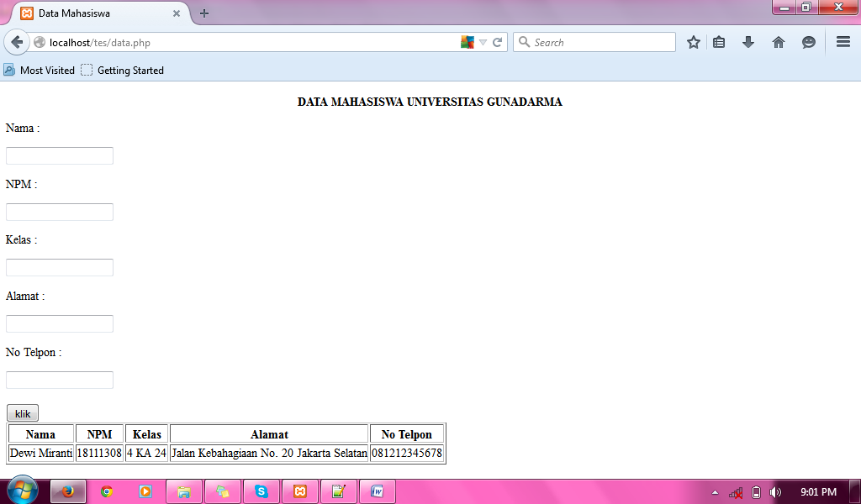Viewport: 861px width, 504px height.
Task: Show hidden tray icons arrow
Action: pyautogui.click(x=715, y=492)
